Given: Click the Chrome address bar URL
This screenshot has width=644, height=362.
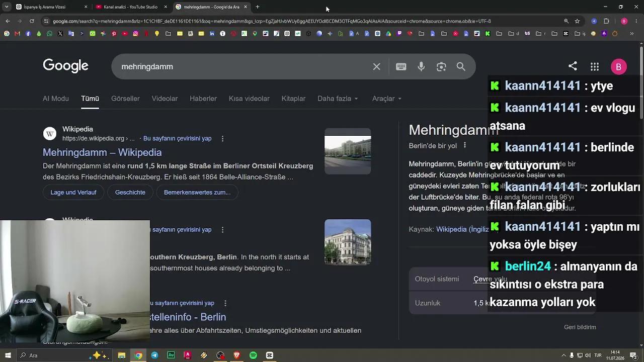Looking at the screenshot, I should [272, 21].
